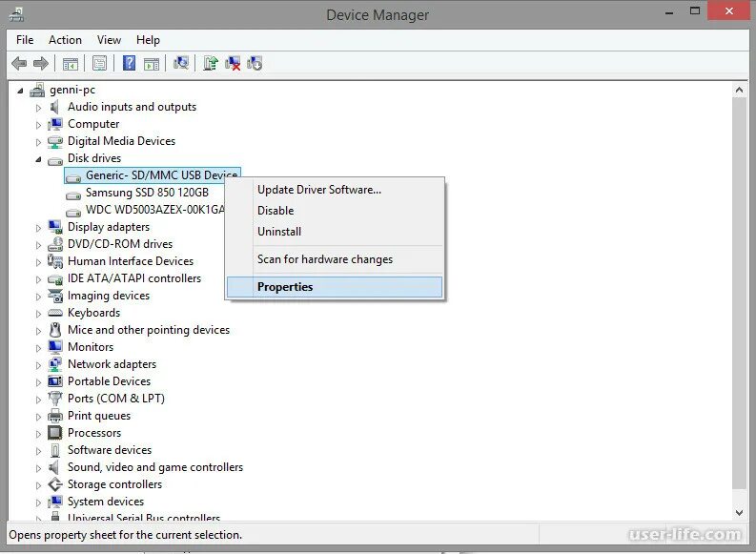This screenshot has height=554, width=756.
Task: Click the Display adapters icon
Action: [x=55, y=227]
